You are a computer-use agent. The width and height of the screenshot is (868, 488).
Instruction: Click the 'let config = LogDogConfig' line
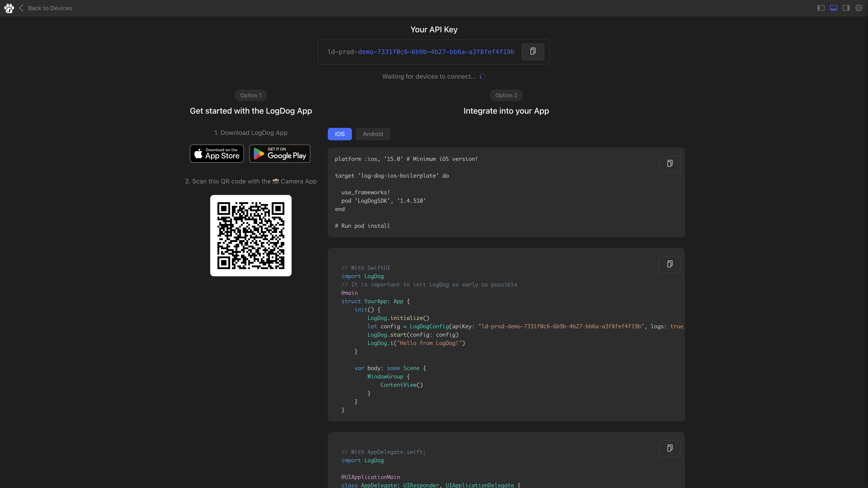click(x=526, y=326)
